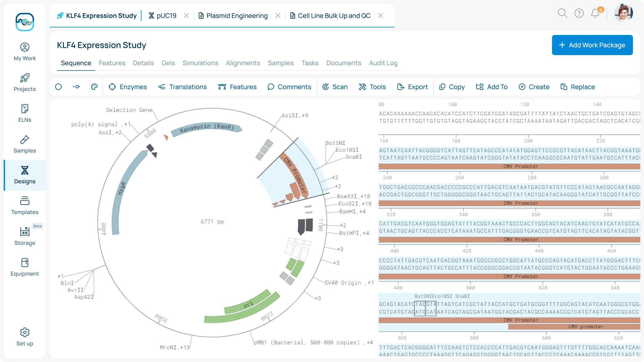Click the search magnifier icon
Image resolution: width=644 pixels, height=362 pixels.
(x=562, y=13)
